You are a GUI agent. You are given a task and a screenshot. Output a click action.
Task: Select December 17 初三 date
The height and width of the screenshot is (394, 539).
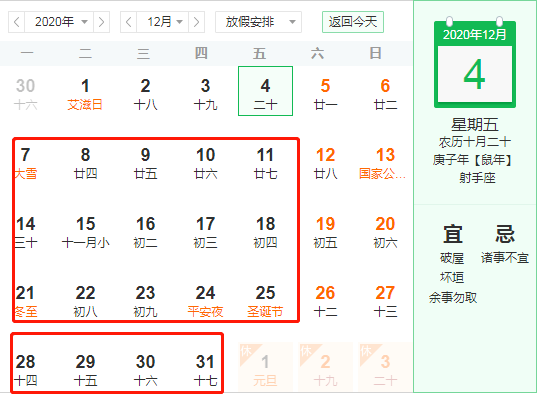[x=206, y=233]
